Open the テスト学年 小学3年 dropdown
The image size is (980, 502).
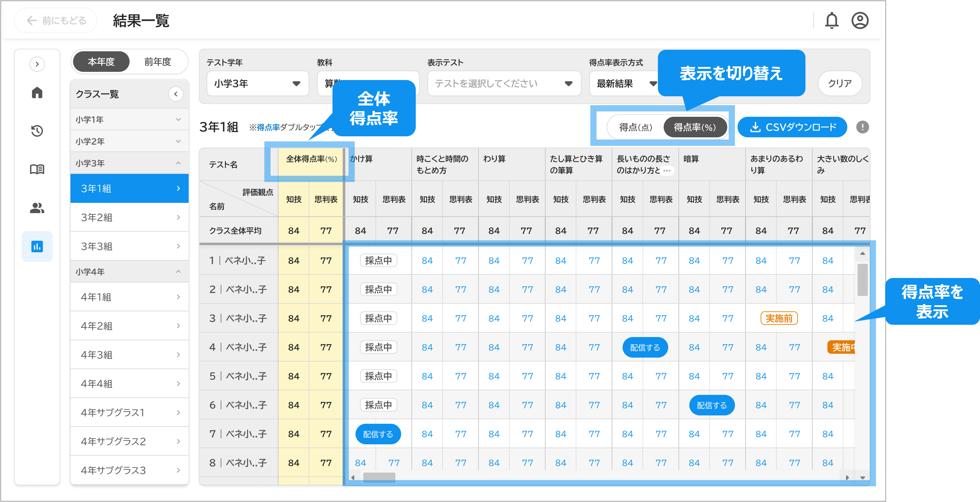coord(258,83)
